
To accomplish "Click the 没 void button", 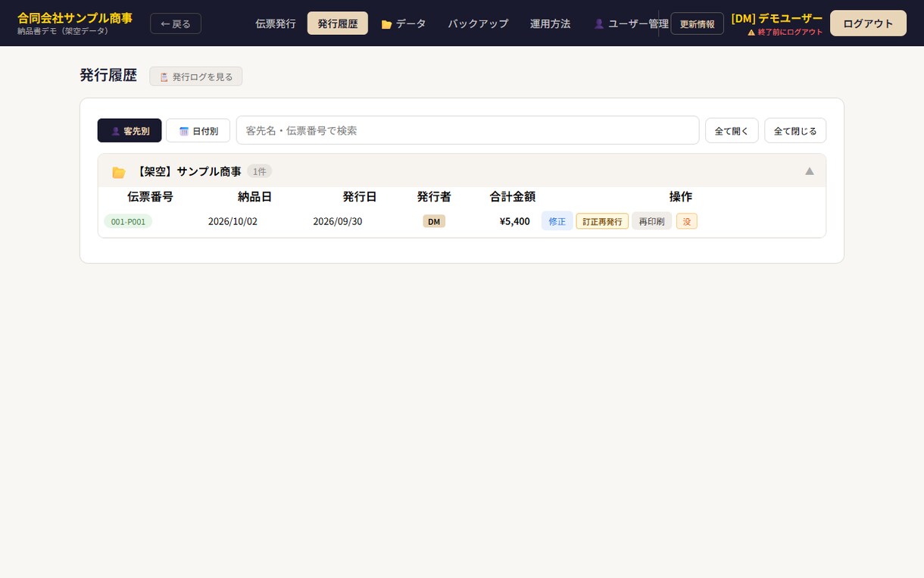I will pyautogui.click(x=687, y=221).
